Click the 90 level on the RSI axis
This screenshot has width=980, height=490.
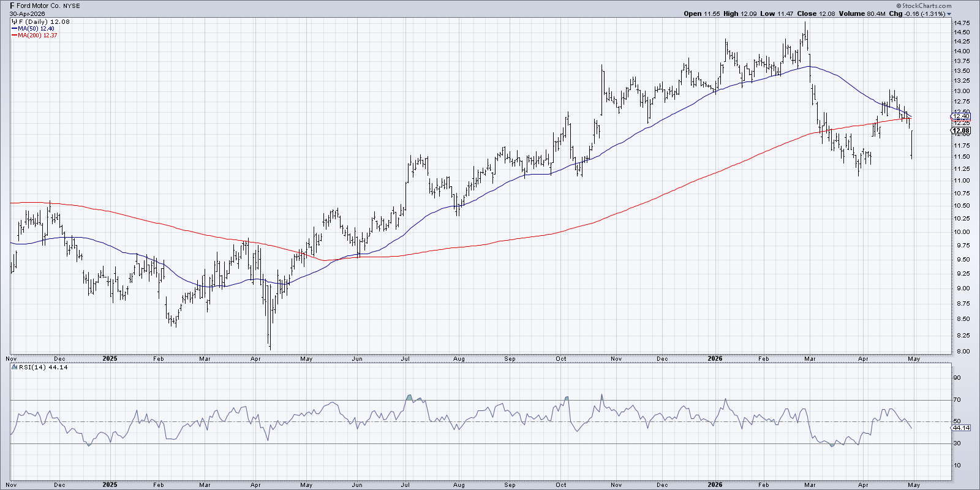pyautogui.click(x=957, y=378)
